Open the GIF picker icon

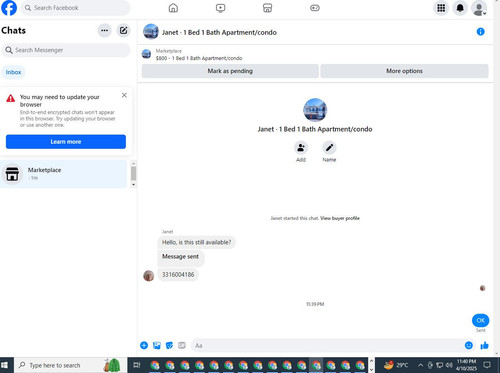pos(182,345)
